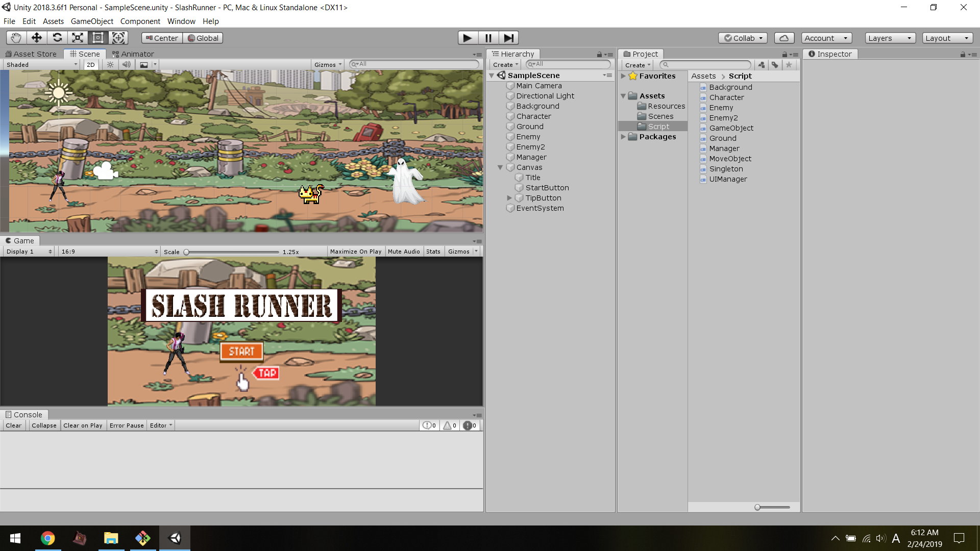The image size is (980, 551).
Task: Select the Scale tool icon
Action: click(78, 38)
